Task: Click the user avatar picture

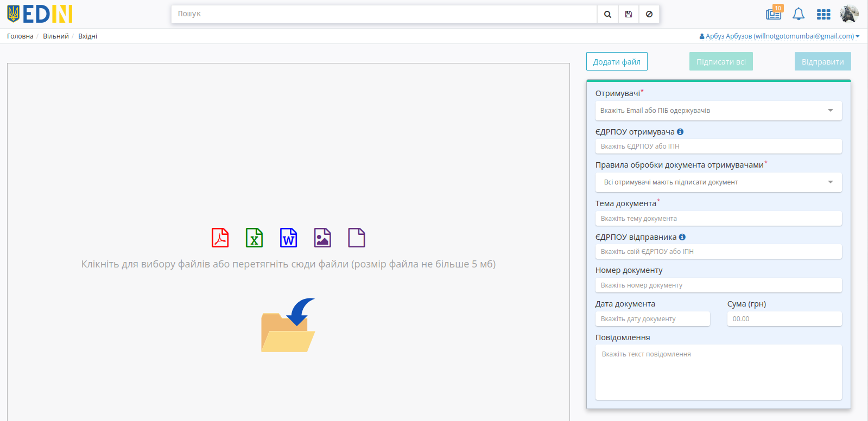Action: point(849,14)
